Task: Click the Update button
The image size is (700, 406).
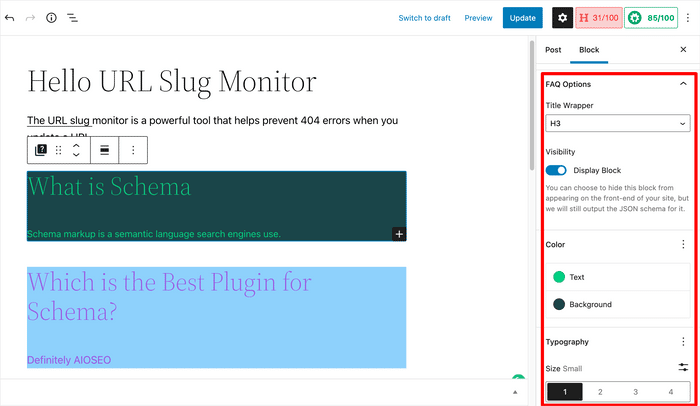Action: point(522,18)
